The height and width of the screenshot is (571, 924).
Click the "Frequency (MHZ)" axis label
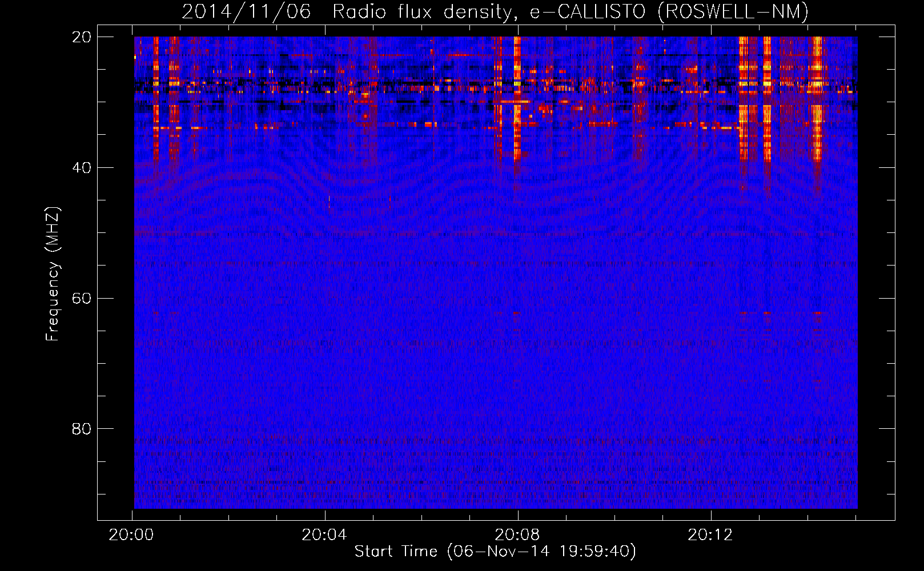53,274
